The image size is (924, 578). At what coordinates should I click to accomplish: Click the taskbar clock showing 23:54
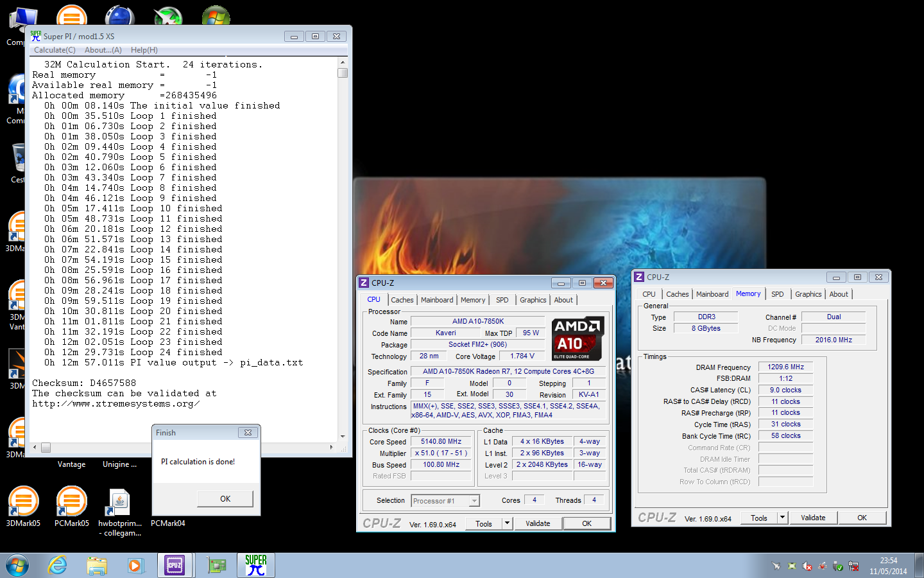click(x=888, y=561)
